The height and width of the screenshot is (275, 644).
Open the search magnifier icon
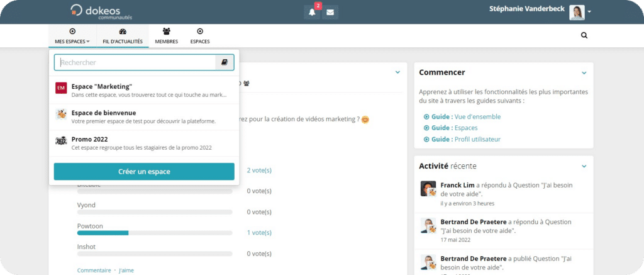(x=584, y=35)
